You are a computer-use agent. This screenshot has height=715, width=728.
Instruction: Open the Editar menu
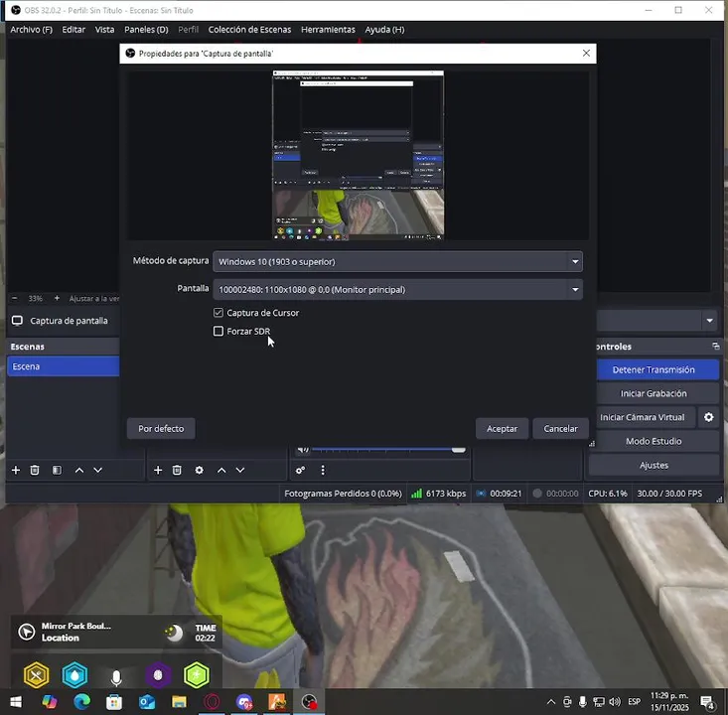coord(73,29)
